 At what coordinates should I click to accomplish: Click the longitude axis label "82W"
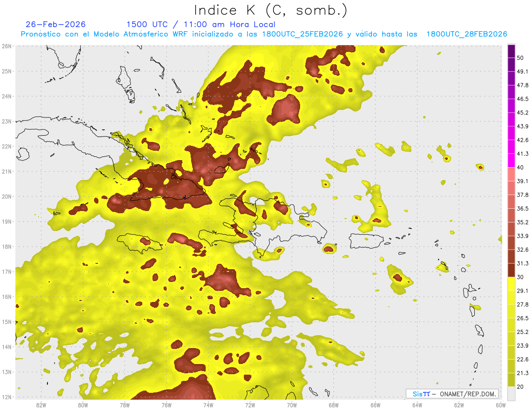point(41,405)
